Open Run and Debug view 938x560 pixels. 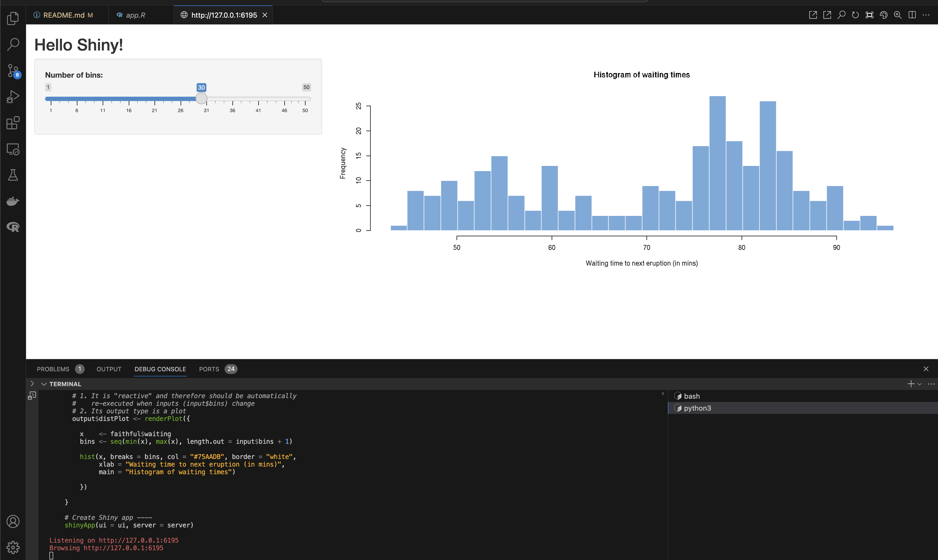[13, 97]
